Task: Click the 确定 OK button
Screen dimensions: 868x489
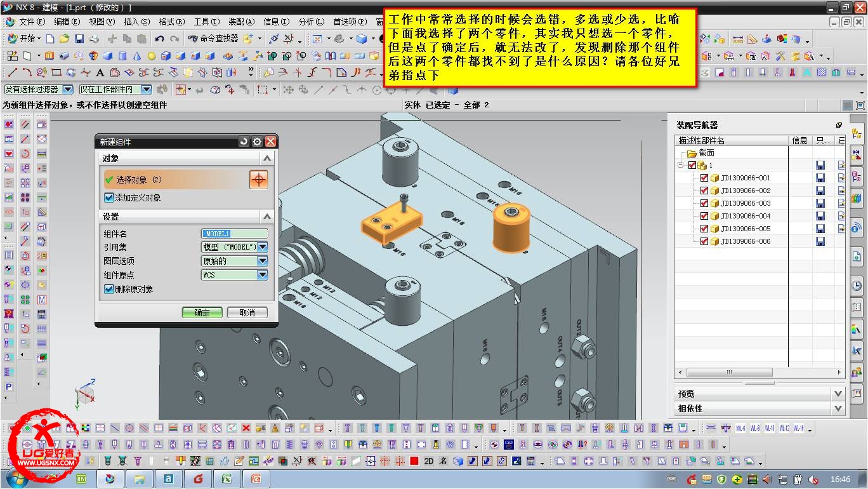Action: point(202,312)
